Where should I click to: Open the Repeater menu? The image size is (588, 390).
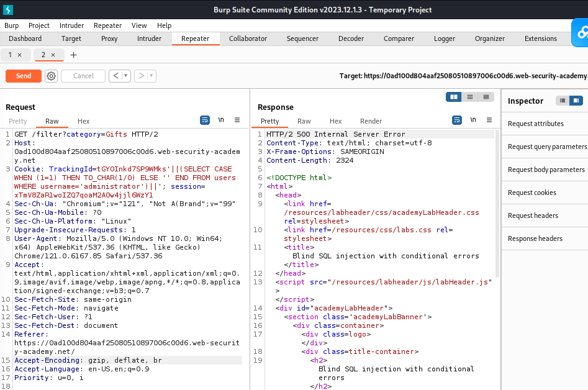[107, 25]
